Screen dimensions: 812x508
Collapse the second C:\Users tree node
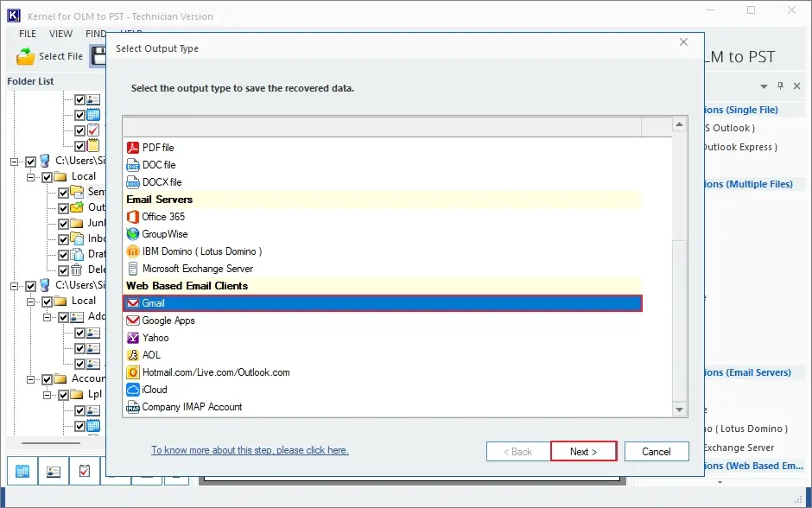point(15,286)
